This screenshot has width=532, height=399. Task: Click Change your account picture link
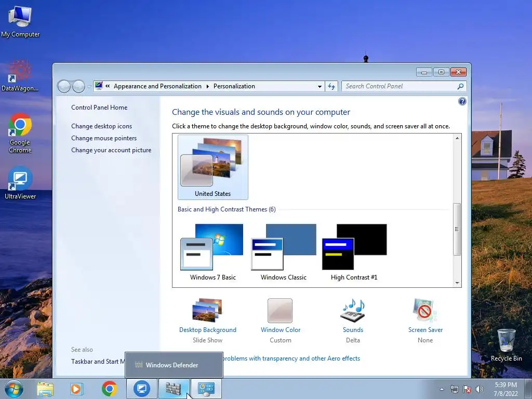111,150
